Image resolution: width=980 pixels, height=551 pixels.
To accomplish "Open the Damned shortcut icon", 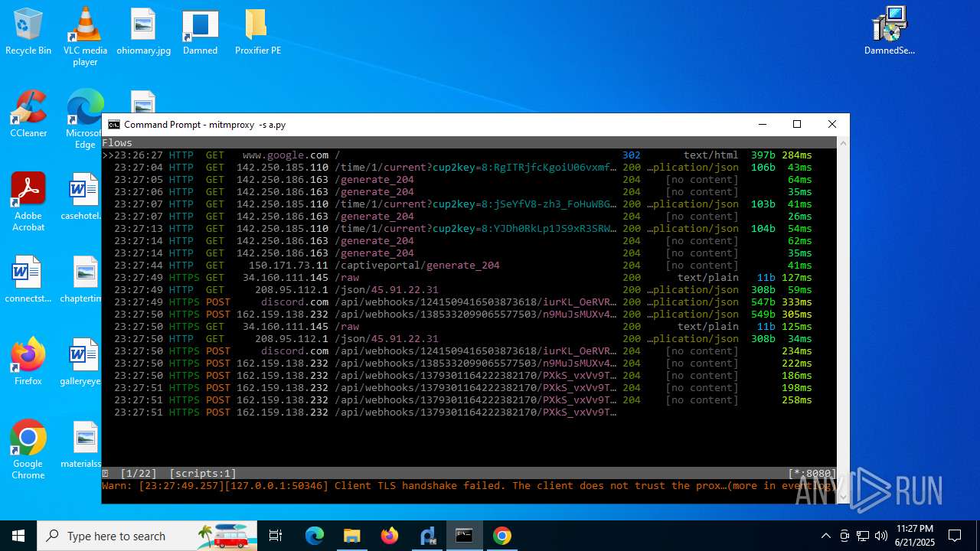I will pos(200,32).
